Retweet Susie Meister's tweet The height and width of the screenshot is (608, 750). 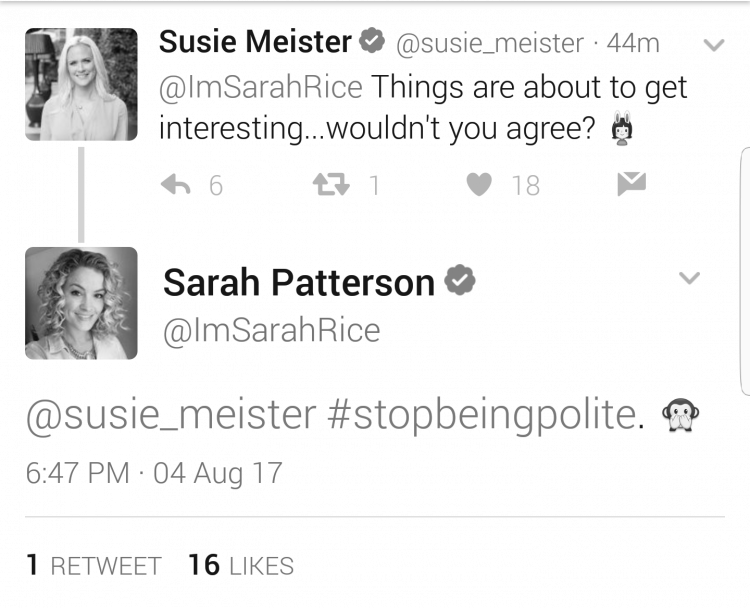coord(331,185)
